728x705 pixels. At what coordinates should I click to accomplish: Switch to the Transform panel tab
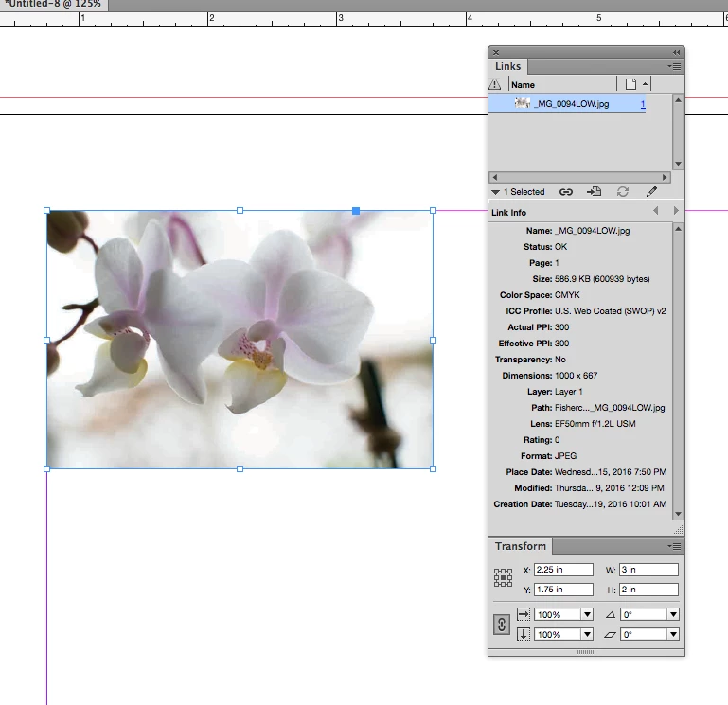point(521,546)
